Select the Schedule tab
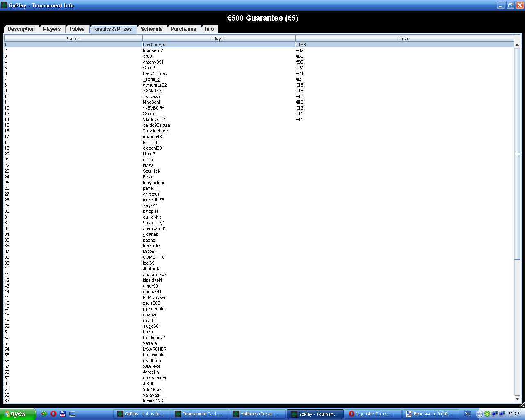This screenshot has height=420, width=525. [x=151, y=29]
